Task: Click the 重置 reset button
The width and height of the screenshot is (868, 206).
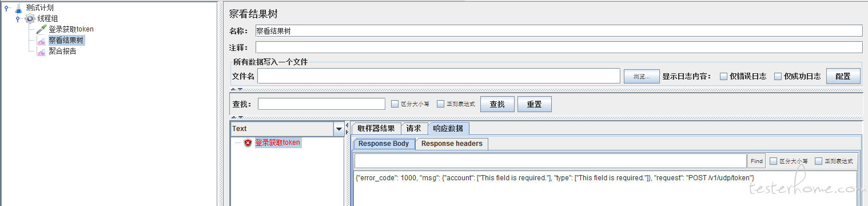Action: click(534, 104)
